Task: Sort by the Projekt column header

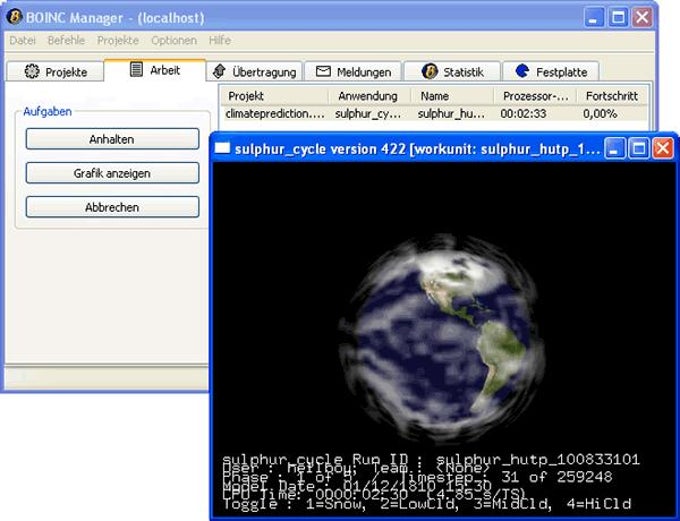Action: pos(275,96)
